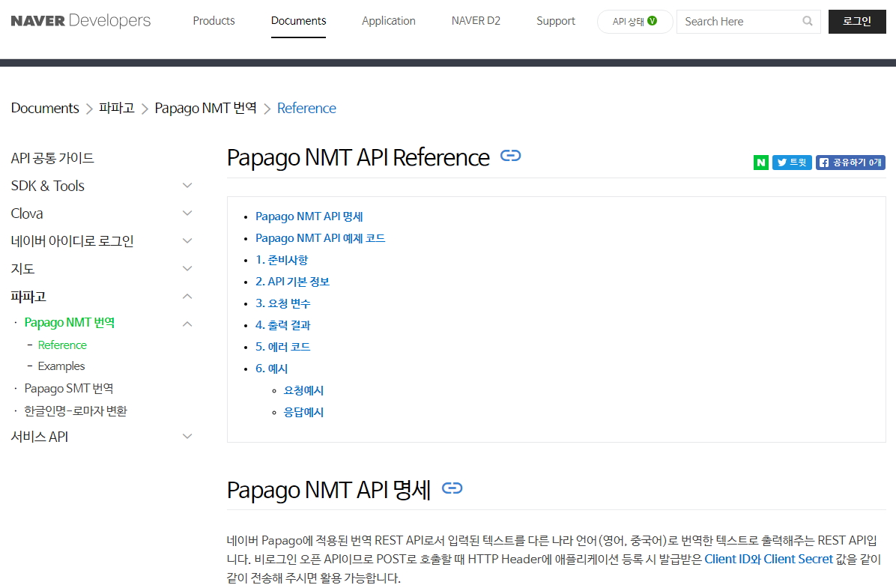The height and width of the screenshot is (588, 896).
Task: Open the Examples page in sidebar
Action: 61,366
